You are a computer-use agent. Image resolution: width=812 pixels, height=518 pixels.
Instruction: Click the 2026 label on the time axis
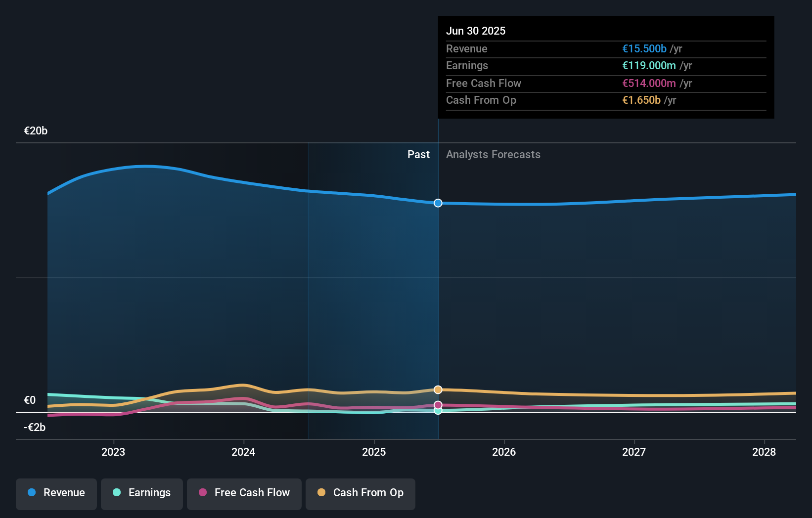(504, 452)
